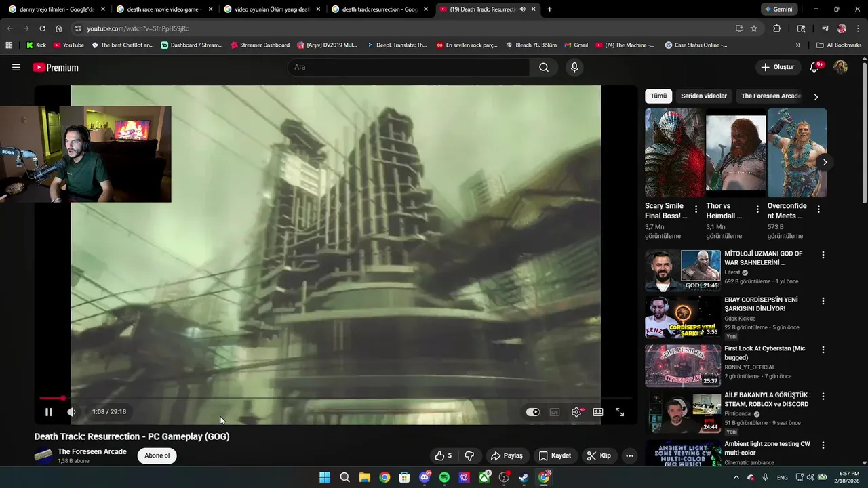Screen dimensions: 868x488
Task: Subscribe using the Abone ol button
Action: tap(157, 455)
